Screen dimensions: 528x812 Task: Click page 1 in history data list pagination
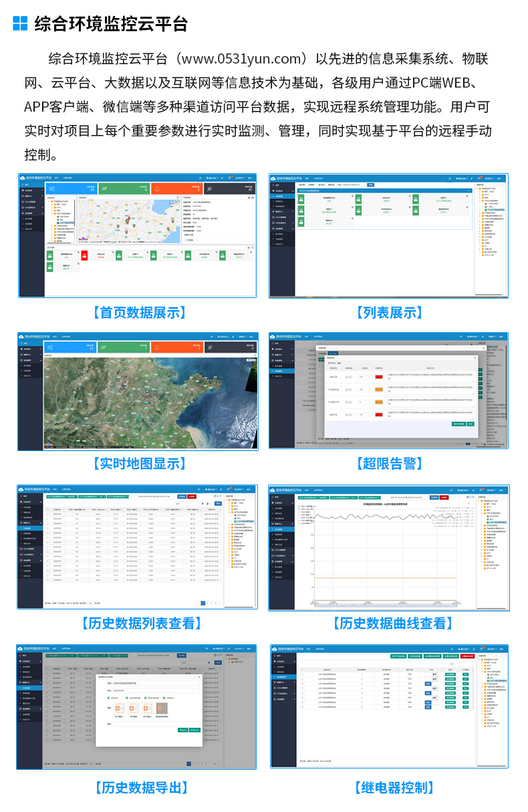[204, 603]
